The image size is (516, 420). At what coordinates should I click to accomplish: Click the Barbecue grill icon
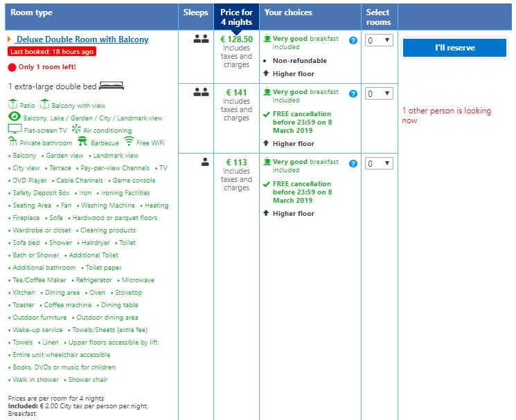pos(82,142)
